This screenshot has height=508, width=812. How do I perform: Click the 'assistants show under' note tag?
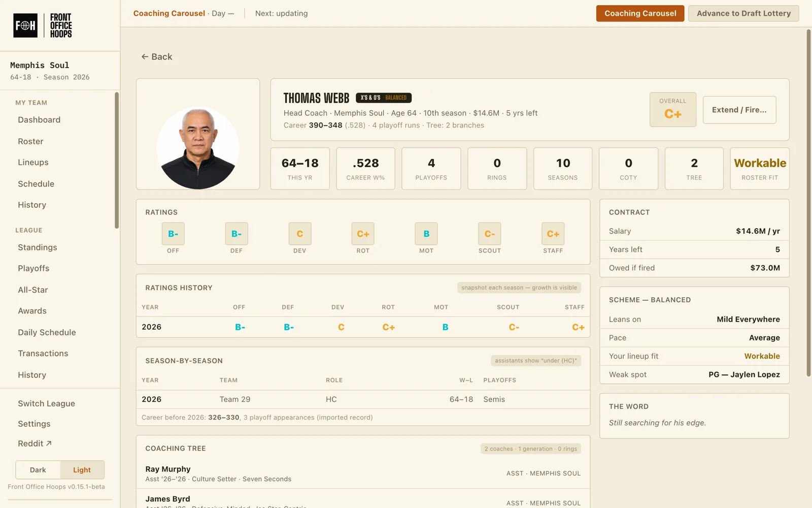536,361
